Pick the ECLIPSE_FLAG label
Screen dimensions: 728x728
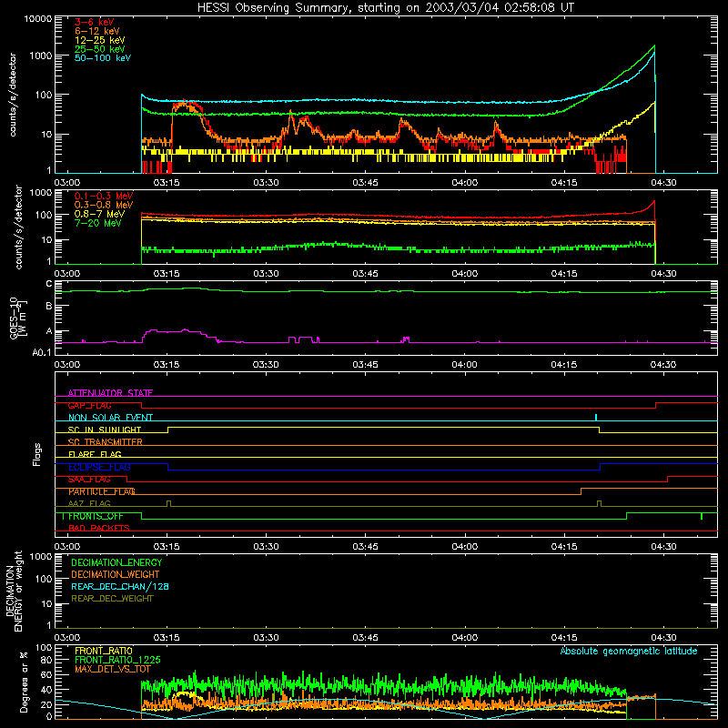pos(99,467)
